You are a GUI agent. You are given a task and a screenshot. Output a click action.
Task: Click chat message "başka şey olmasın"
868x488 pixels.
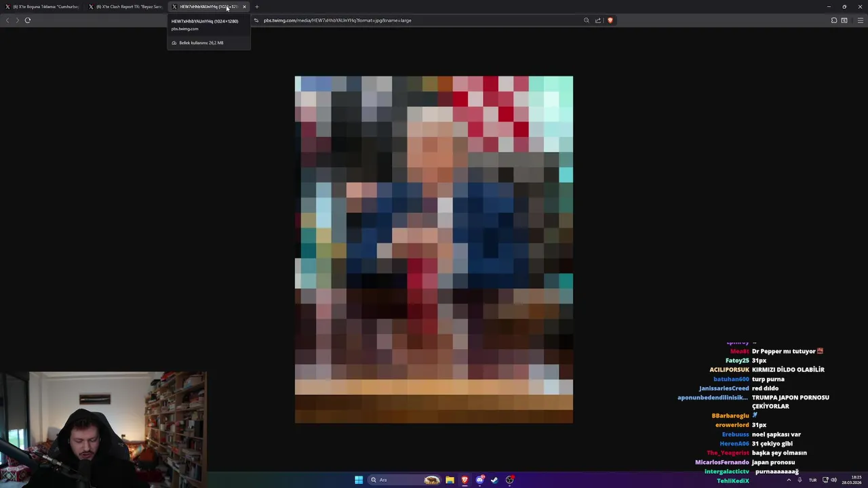point(779,453)
